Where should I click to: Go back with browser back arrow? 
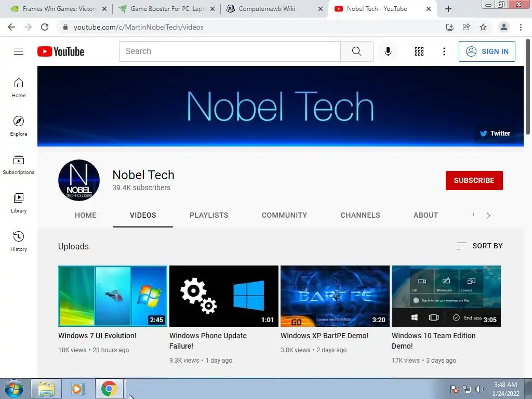pos(11,27)
